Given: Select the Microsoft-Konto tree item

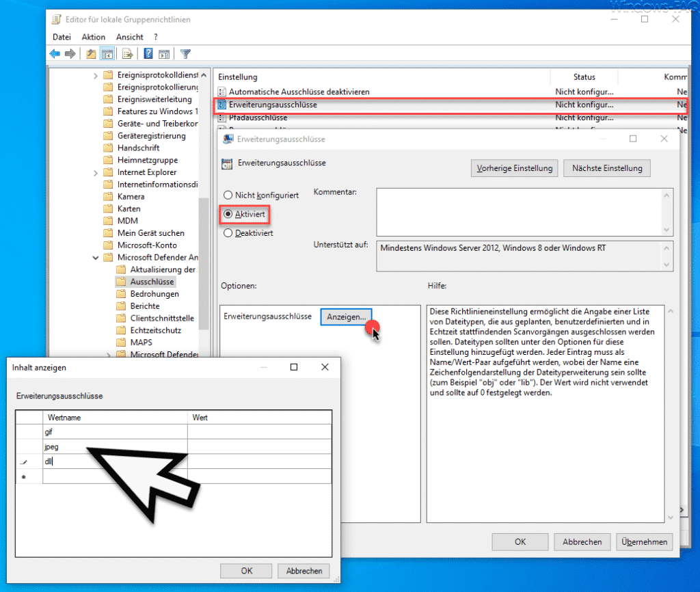Looking at the screenshot, I should point(147,245).
